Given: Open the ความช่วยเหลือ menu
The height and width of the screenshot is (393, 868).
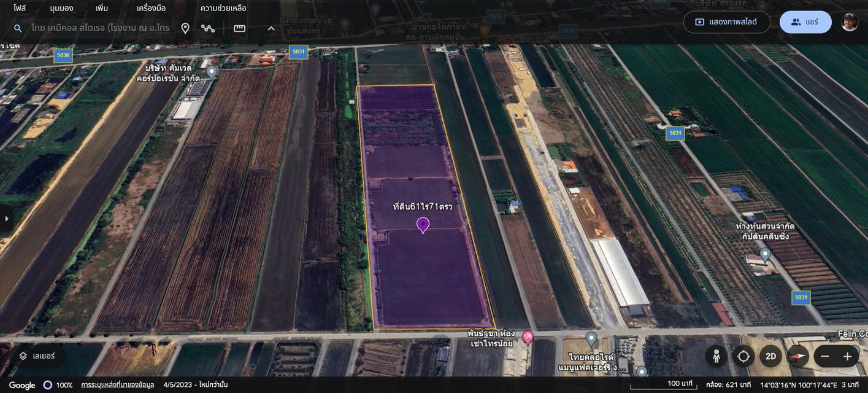Looking at the screenshot, I should pos(223,8).
